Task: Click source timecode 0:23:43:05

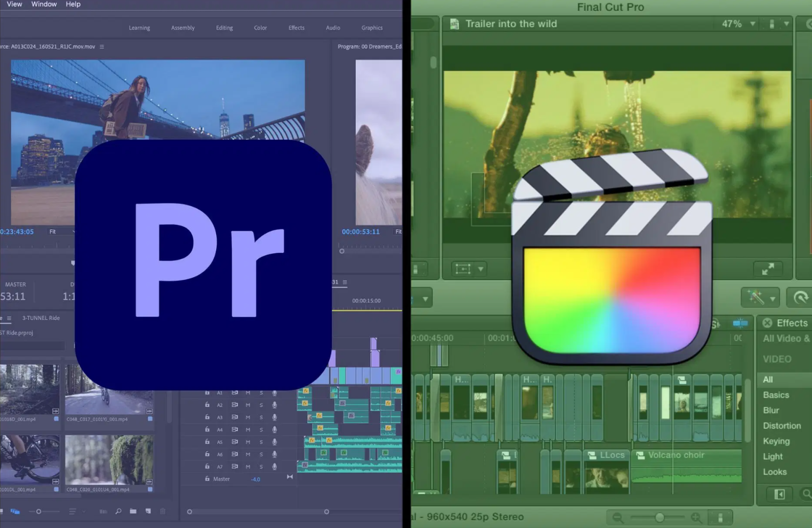Action: point(17,232)
